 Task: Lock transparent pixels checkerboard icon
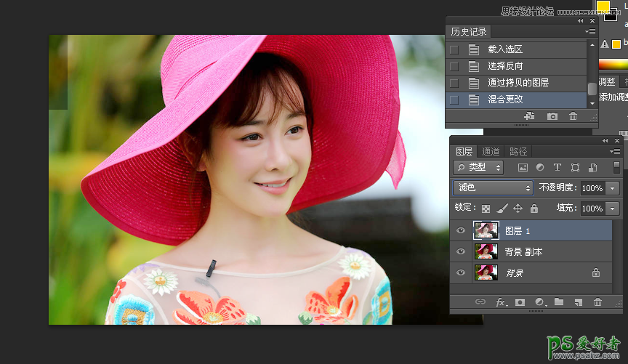click(x=486, y=209)
